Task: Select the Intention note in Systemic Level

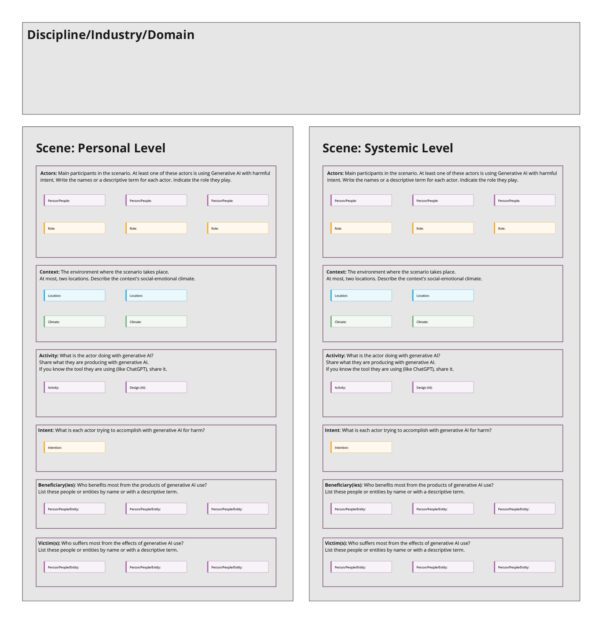Action: pos(361,447)
